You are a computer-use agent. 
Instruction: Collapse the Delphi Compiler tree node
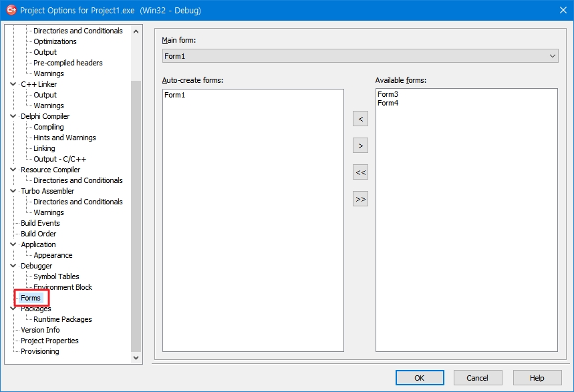[13, 116]
